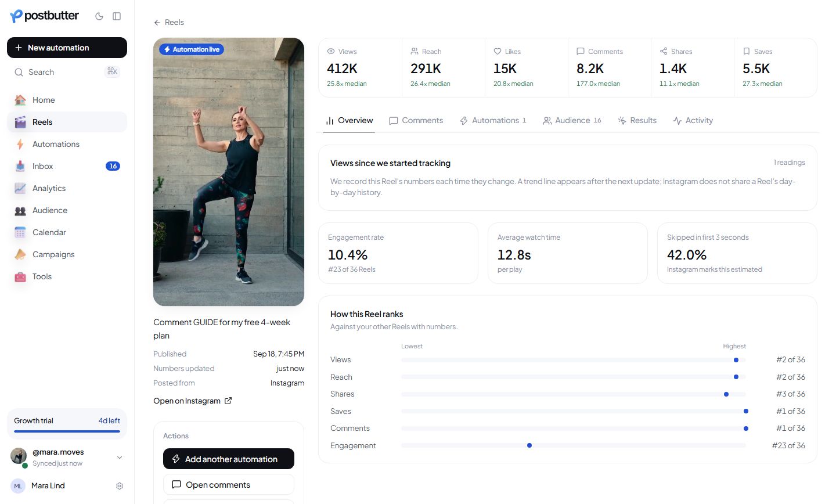
Task: Click Add another automation button
Action: click(229, 459)
